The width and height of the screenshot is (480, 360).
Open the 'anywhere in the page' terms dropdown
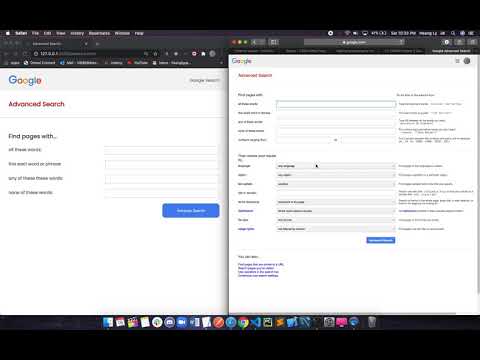coord(336,202)
